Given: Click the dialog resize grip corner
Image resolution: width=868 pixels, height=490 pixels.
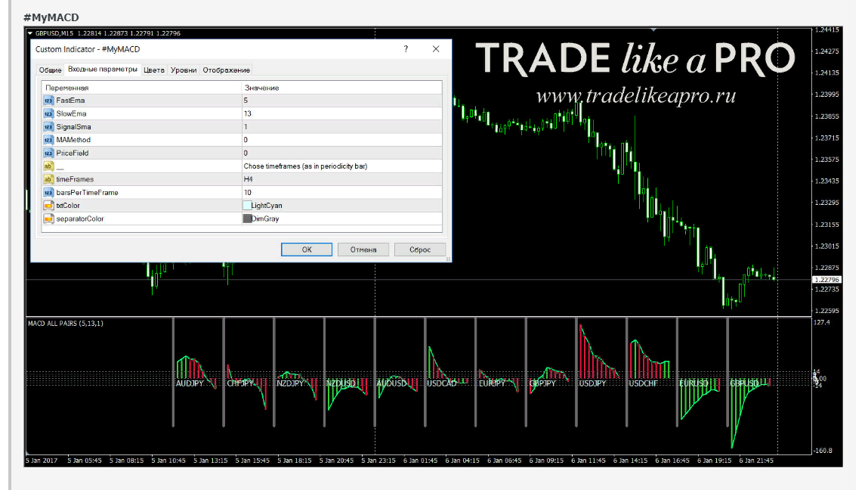Looking at the screenshot, I should (448, 259).
